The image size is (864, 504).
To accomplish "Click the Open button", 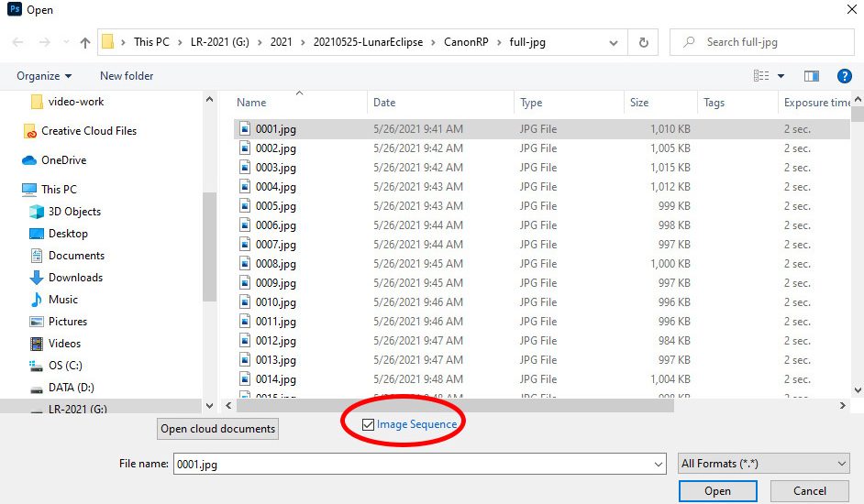I will pos(717,491).
